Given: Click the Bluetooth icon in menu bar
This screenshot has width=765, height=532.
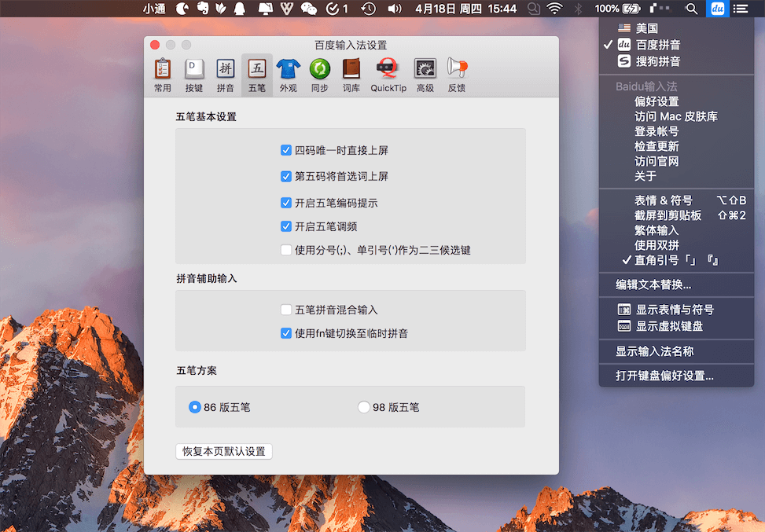Looking at the screenshot, I should (578, 9).
